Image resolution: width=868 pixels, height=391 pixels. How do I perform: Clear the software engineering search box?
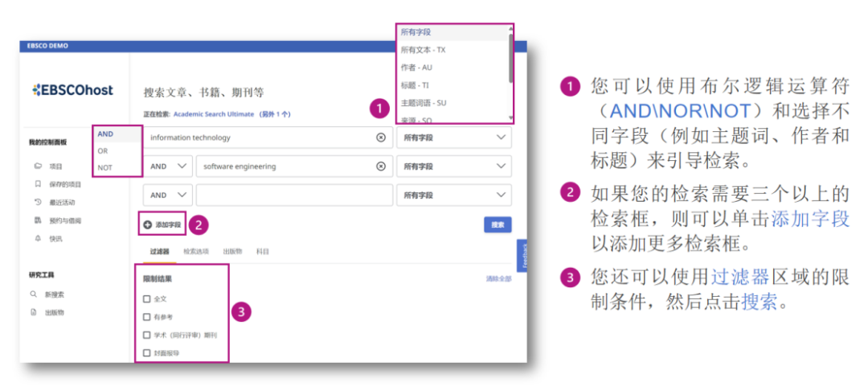pos(381,167)
